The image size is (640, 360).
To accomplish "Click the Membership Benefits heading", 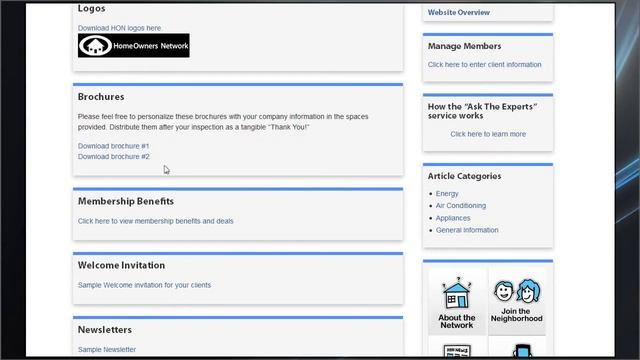I will point(126,201).
